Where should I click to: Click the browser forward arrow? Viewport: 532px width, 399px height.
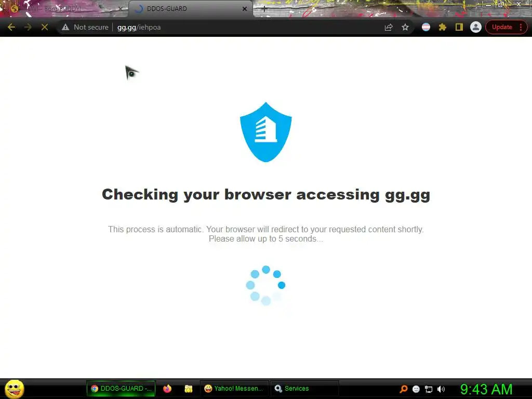(28, 27)
